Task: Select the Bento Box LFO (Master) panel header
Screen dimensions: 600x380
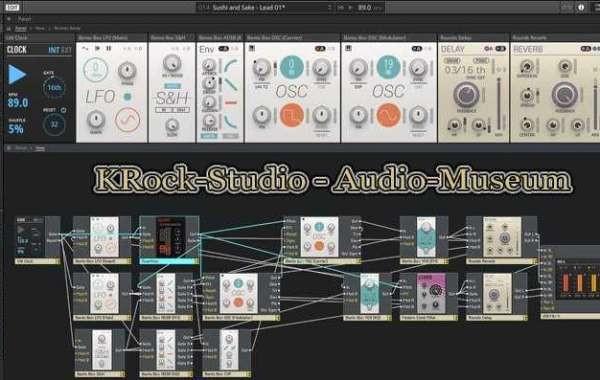Action: (112, 38)
